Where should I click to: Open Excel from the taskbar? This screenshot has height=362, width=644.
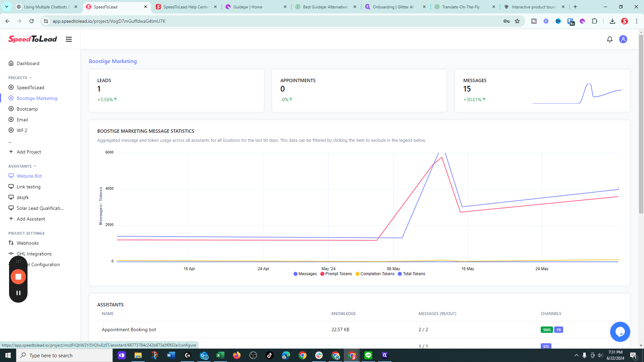tap(220, 355)
